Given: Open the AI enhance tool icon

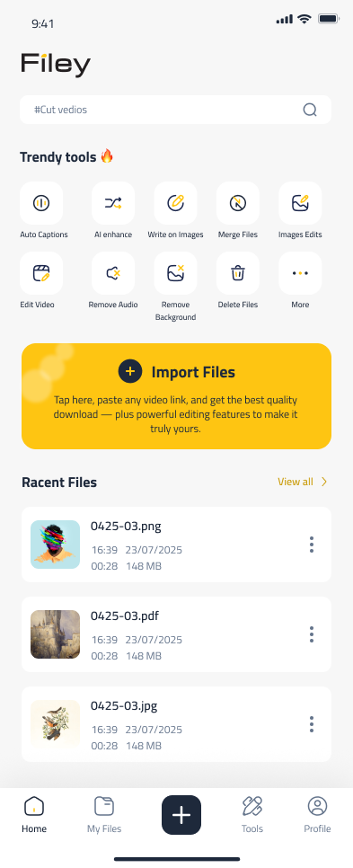Looking at the screenshot, I should pos(113,203).
